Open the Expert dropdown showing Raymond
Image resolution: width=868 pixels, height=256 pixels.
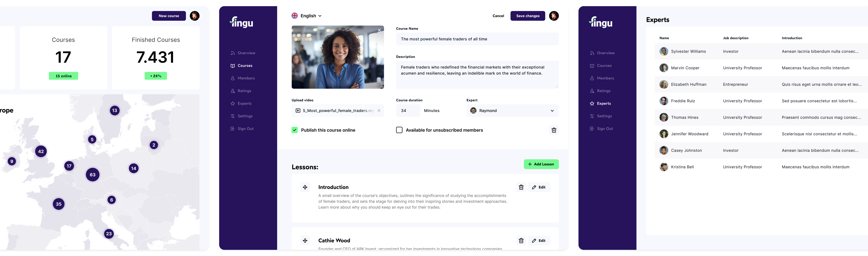coord(512,110)
